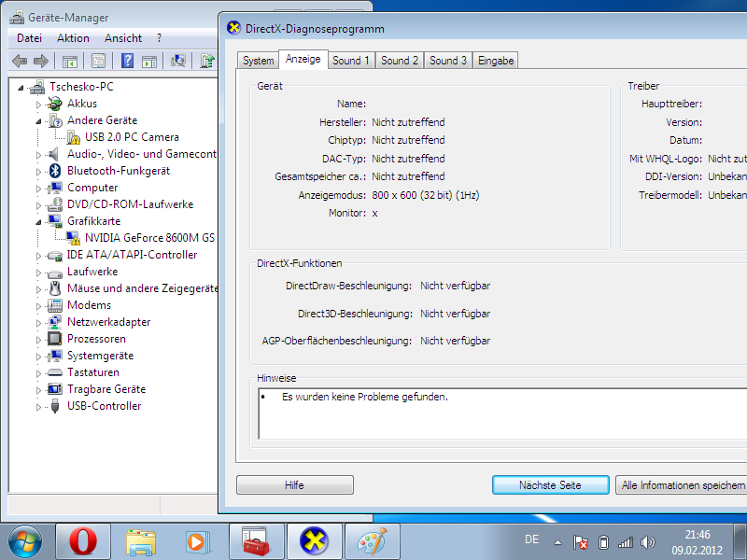Expand the Akkus category
The image size is (747, 560).
tap(38, 105)
